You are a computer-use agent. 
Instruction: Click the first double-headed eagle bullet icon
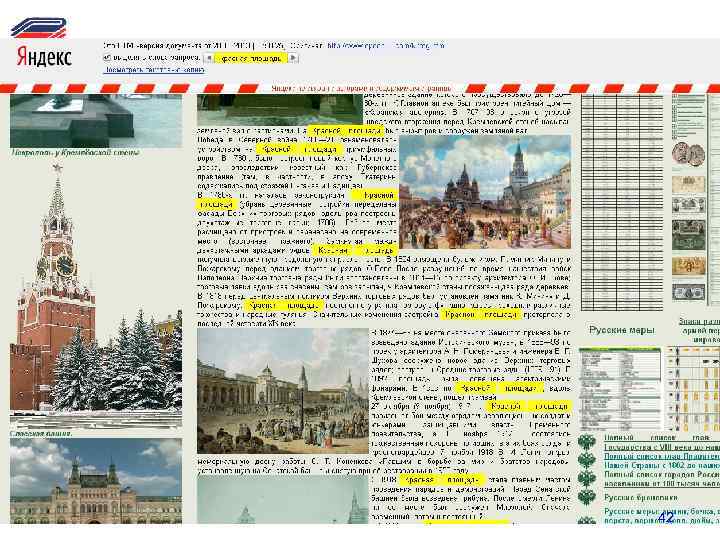(x=587, y=443)
